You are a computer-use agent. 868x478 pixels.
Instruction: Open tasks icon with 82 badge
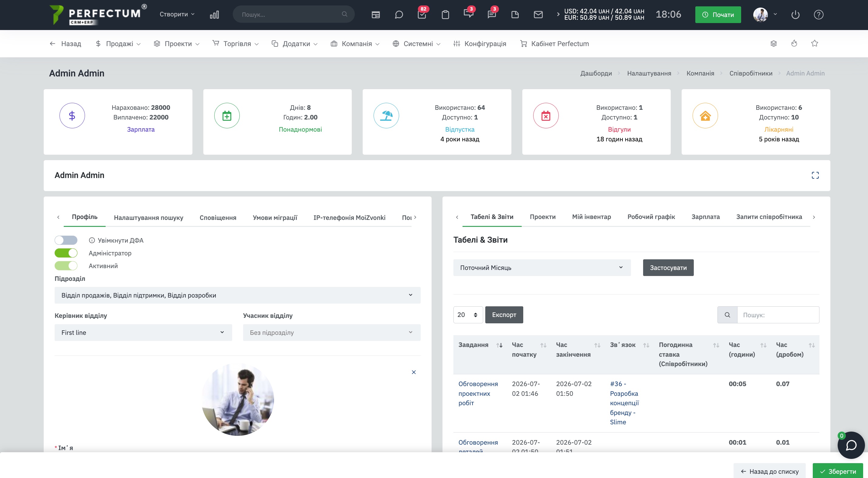coord(422,15)
